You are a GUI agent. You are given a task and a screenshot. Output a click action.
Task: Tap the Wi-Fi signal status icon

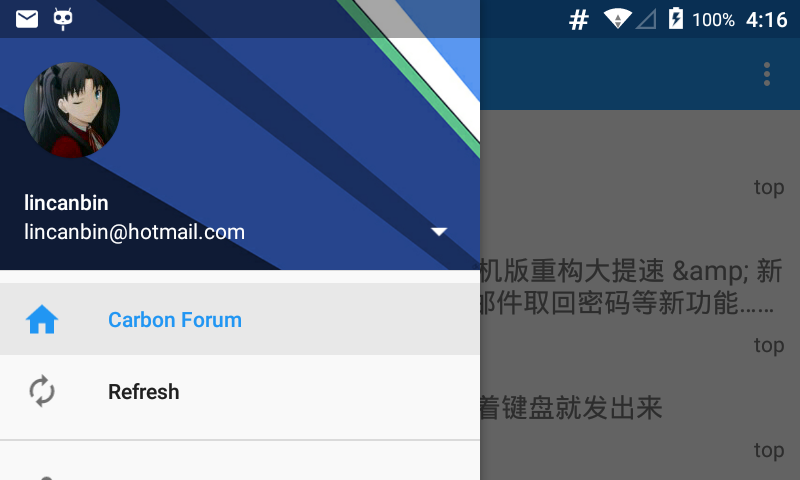[x=618, y=19]
